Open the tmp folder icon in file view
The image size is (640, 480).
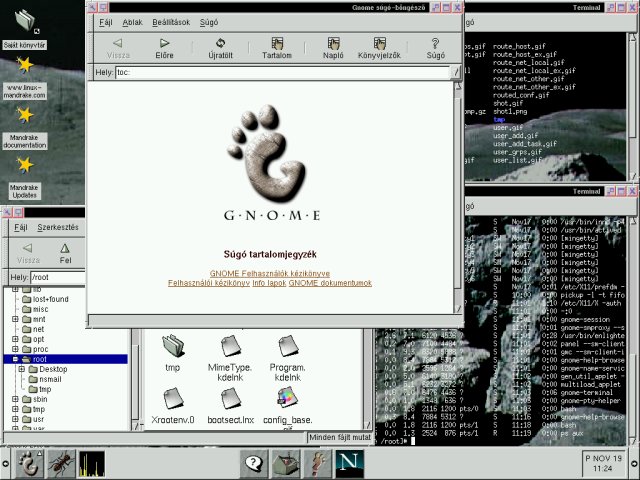[173, 346]
